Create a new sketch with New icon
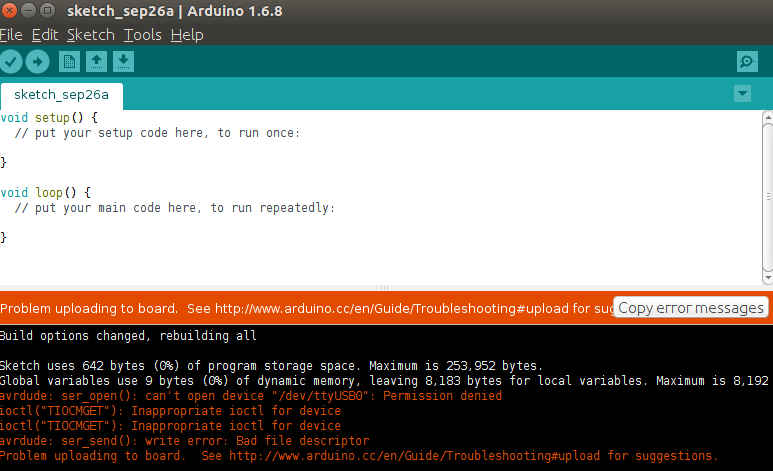This screenshot has width=773, height=471. click(x=69, y=62)
